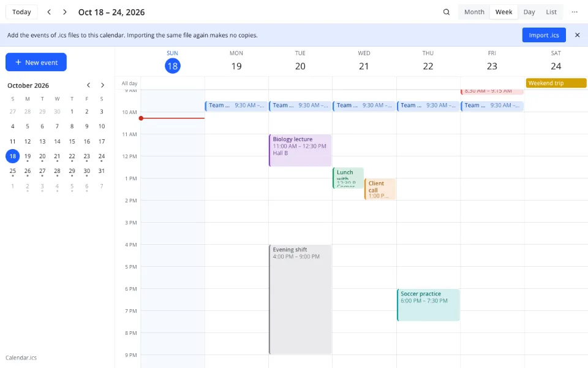Viewport: 588px width, 368px height.
Task: Open the more options ellipsis menu
Action: (575, 12)
